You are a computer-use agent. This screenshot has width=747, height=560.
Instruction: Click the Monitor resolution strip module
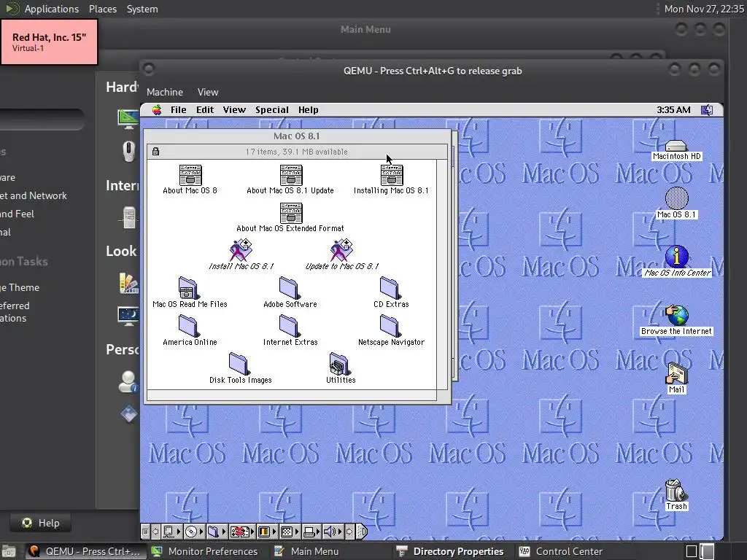click(289, 532)
